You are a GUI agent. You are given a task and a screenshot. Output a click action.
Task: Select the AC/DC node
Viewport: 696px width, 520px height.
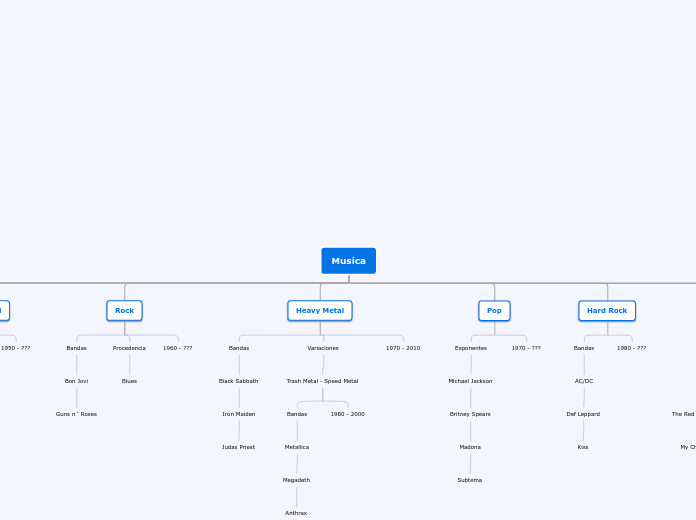click(x=584, y=381)
